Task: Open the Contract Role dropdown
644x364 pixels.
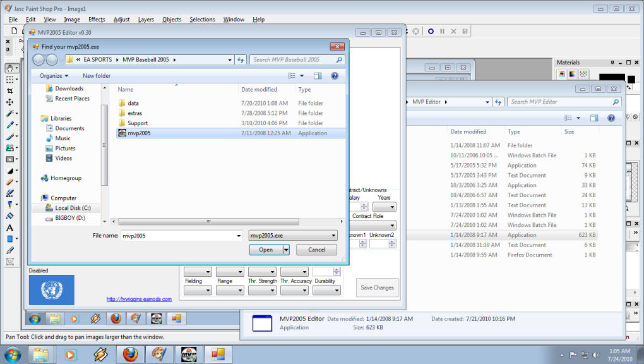Action: coord(373,226)
